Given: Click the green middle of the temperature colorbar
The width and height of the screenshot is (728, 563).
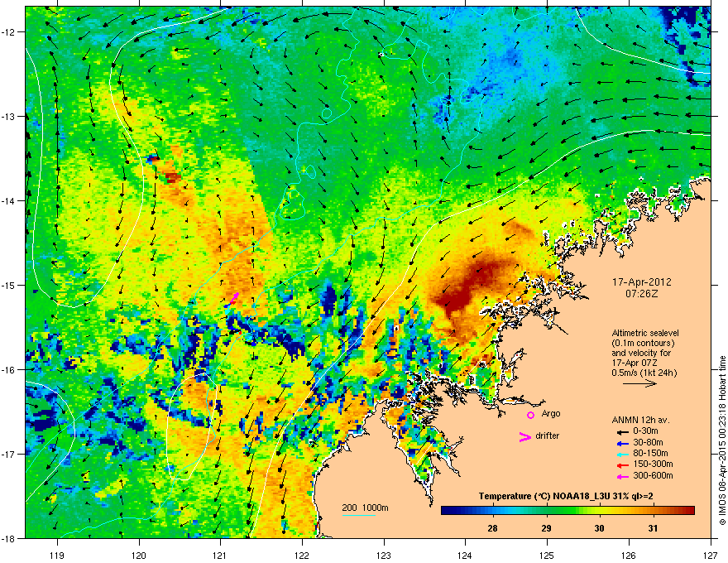Looking at the screenshot, I should click(568, 511).
